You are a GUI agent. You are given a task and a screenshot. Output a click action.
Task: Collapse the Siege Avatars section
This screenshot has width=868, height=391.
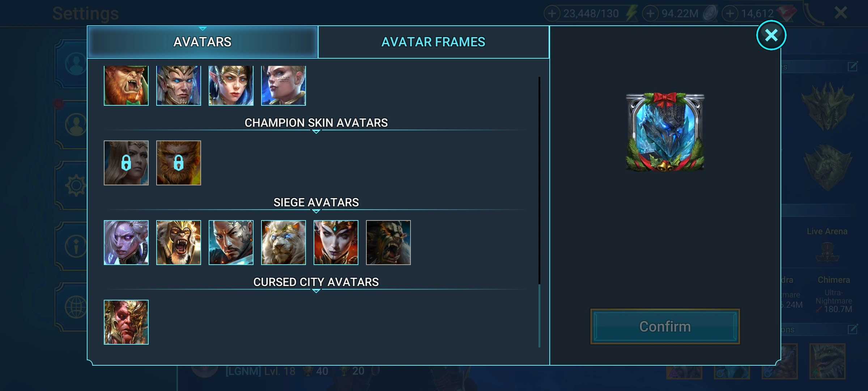(x=316, y=211)
